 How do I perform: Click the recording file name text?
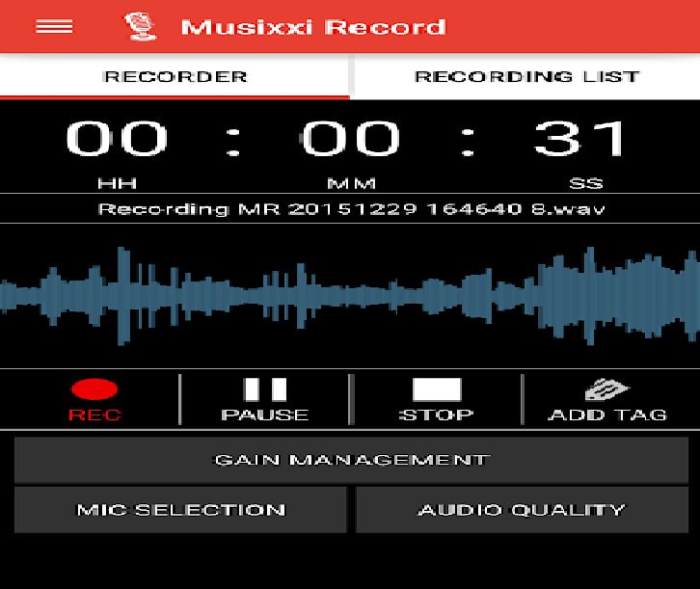(351, 209)
